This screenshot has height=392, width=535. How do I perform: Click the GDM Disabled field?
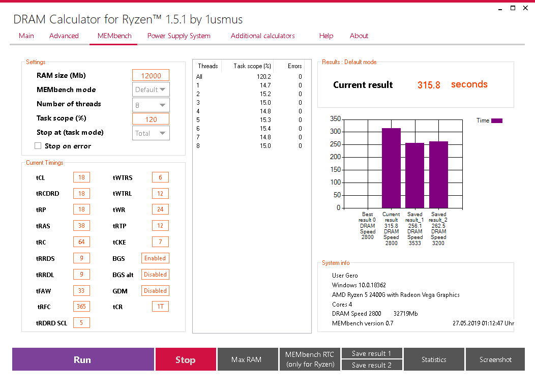point(155,291)
